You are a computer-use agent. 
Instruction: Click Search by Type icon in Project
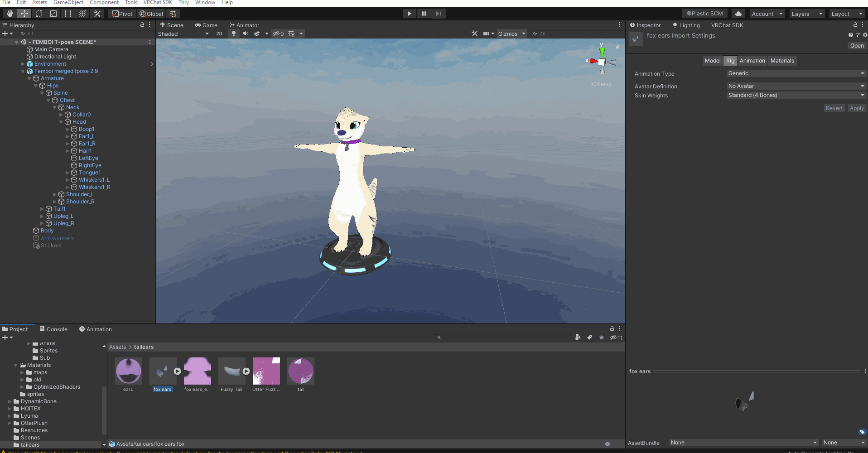point(578,337)
